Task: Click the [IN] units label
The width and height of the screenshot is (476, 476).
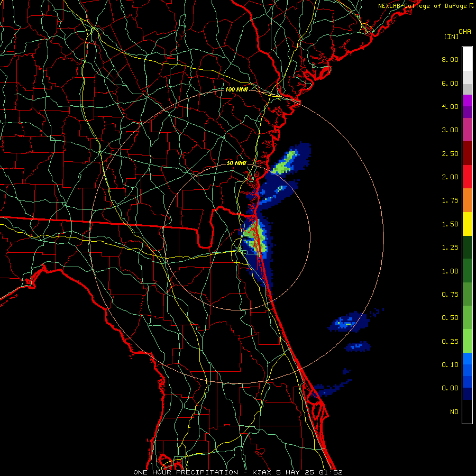Action: tap(451, 36)
